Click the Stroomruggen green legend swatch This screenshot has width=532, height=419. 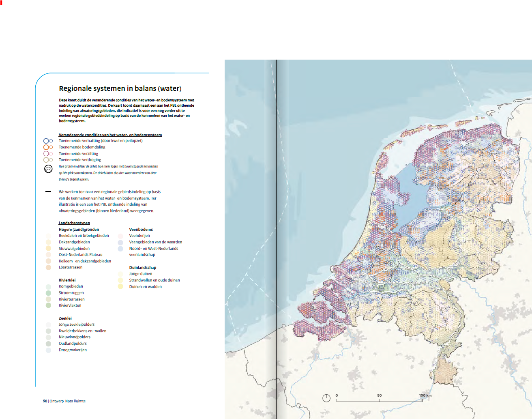click(48, 293)
